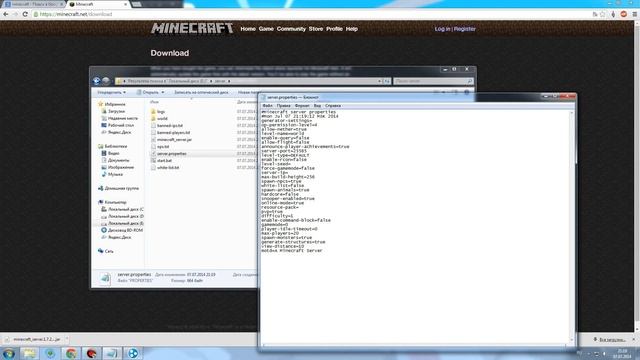The height and width of the screenshot is (360, 640).
Task: Click the browser back arrow
Action: [x=6, y=14]
